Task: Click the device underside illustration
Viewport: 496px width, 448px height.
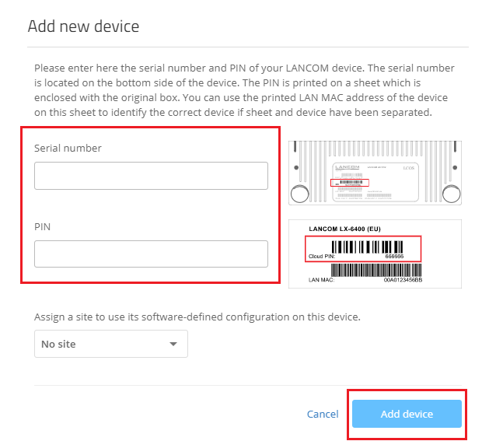Action: 375,173
